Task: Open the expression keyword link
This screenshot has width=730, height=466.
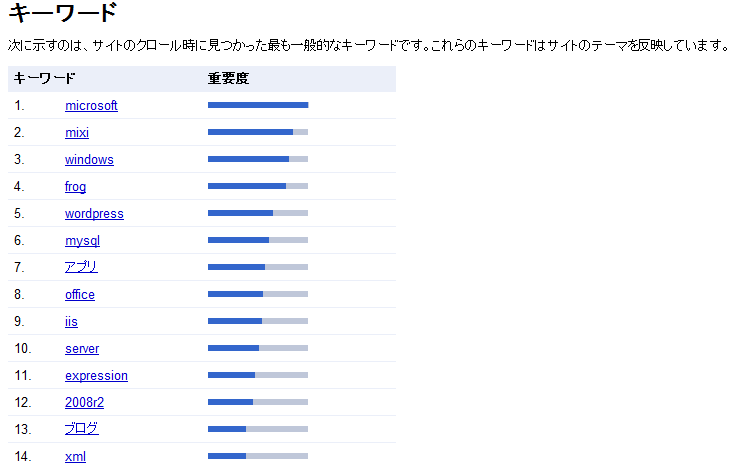Action: click(96, 375)
